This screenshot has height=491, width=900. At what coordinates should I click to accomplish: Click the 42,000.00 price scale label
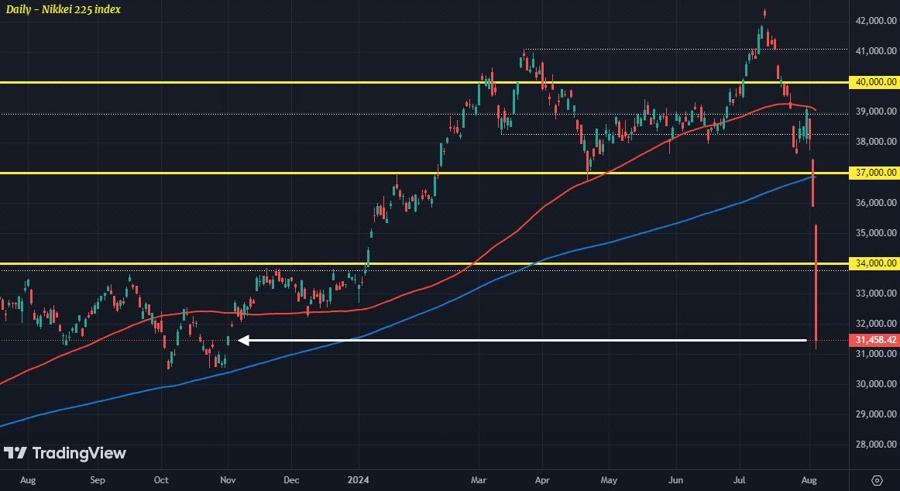pyautogui.click(x=876, y=21)
